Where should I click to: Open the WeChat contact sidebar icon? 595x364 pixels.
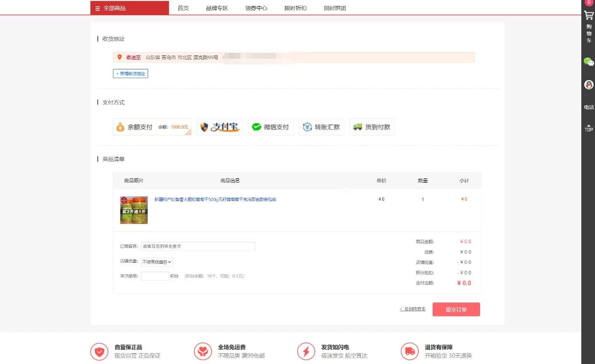coord(588,62)
